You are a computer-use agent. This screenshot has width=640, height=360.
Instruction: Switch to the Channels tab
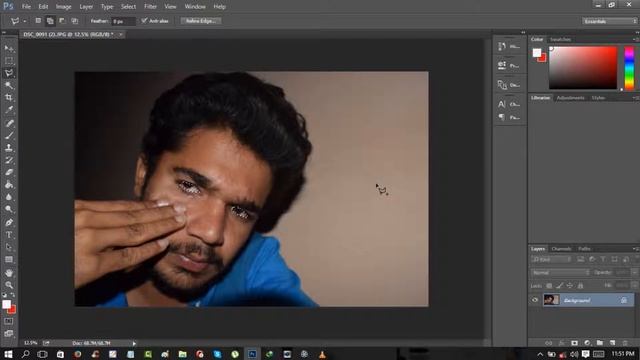click(561, 249)
